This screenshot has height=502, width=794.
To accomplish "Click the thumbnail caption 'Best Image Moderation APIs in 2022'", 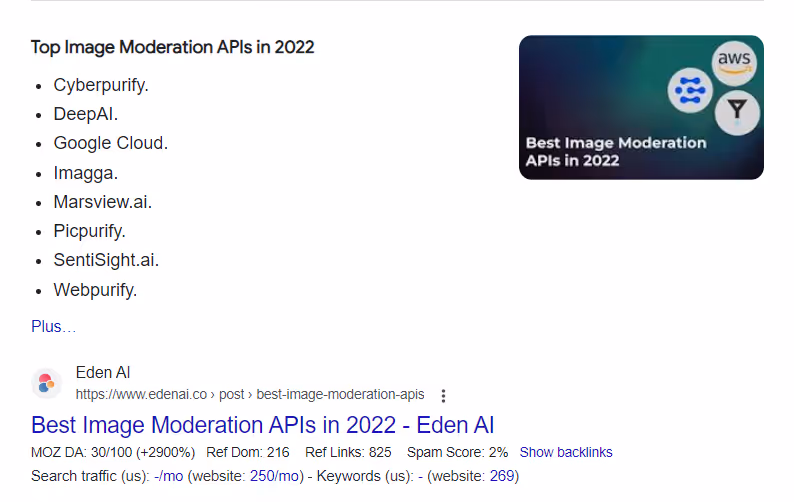I will [616, 151].
